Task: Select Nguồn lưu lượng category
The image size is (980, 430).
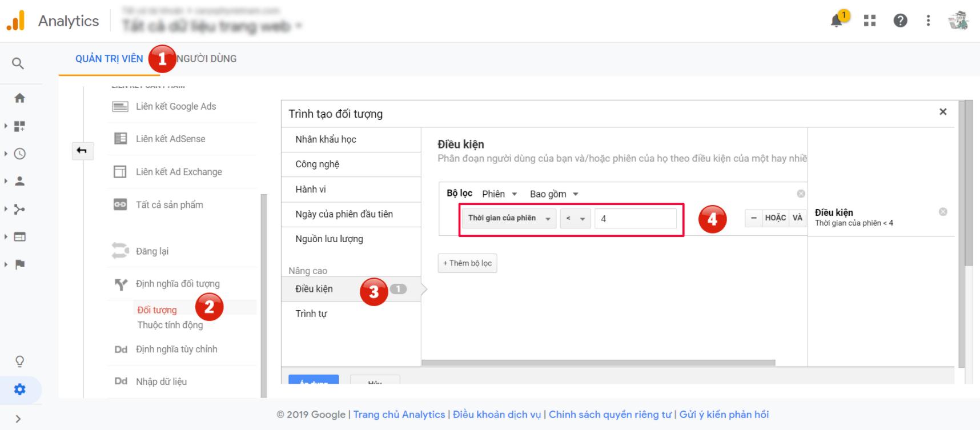Action: pyautogui.click(x=351, y=239)
